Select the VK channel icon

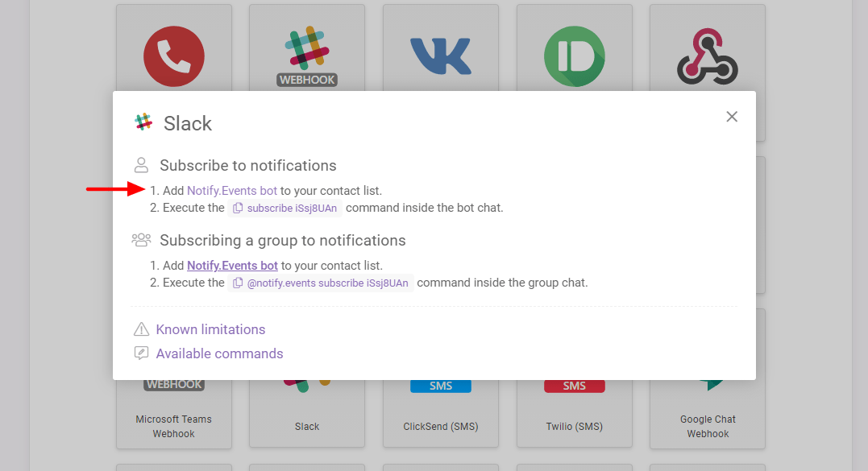point(441,56)
